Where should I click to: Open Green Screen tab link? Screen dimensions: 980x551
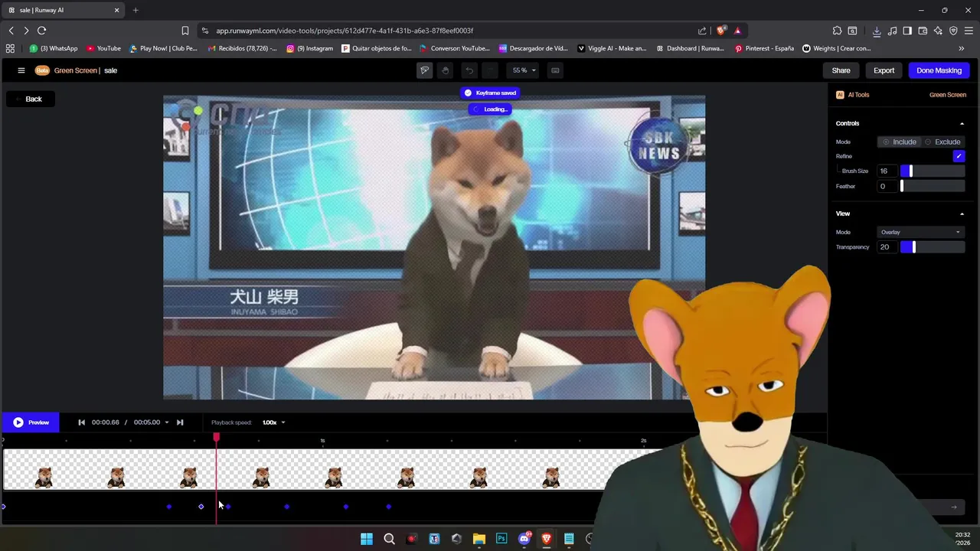(x=947, y=95)
